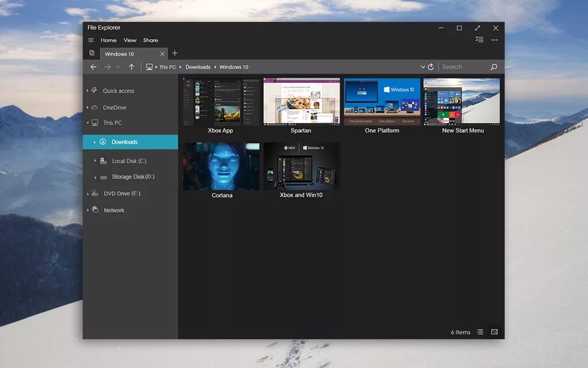Open the View menu
Viewport: 588px width, 368px height.
tap(130, 40)
